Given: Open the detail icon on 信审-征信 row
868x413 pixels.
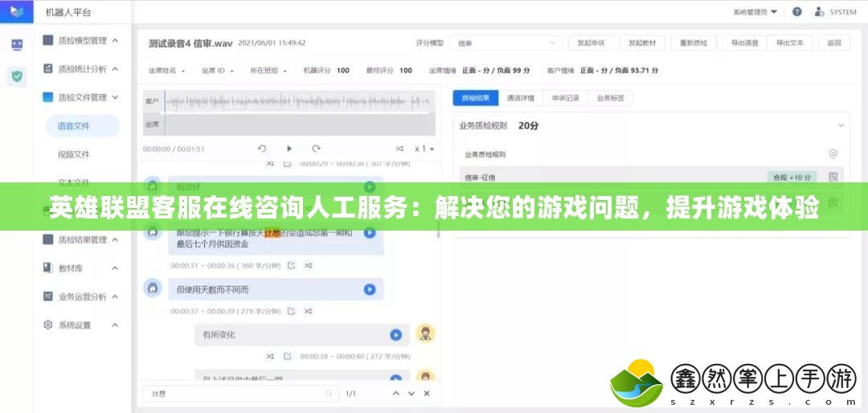Looking at the screenshot, I should point(833,177).
